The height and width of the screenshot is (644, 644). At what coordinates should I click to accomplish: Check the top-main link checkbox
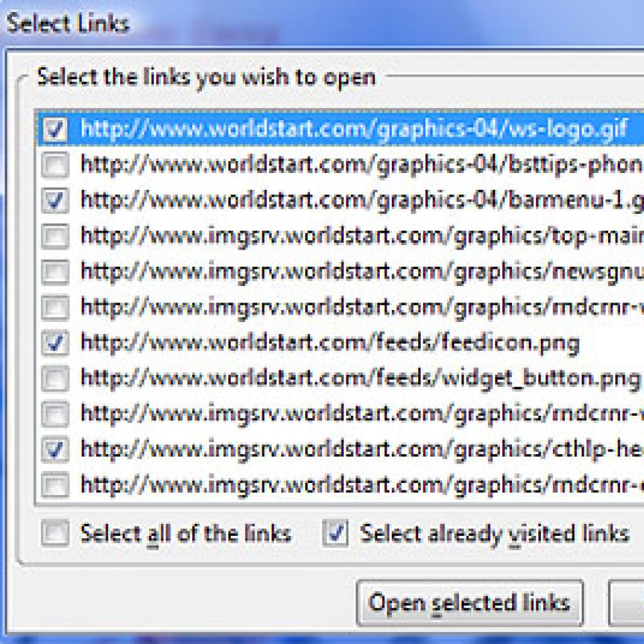55,236
